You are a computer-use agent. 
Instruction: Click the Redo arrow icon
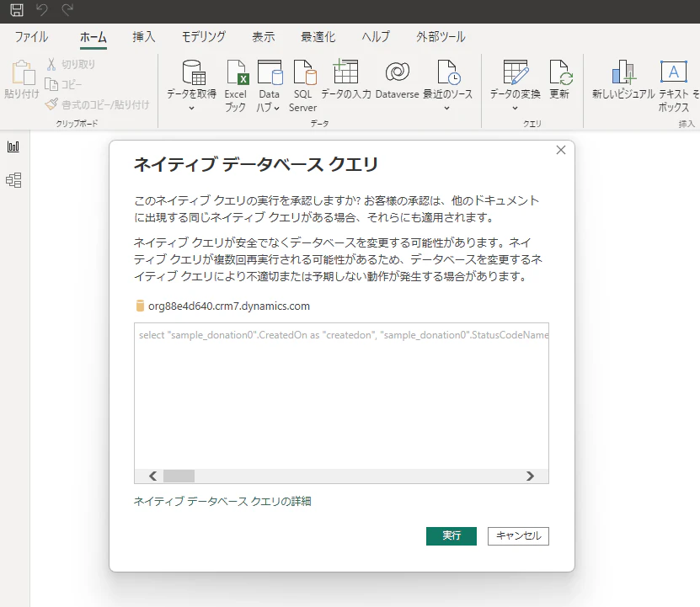[x=67, y=9]
